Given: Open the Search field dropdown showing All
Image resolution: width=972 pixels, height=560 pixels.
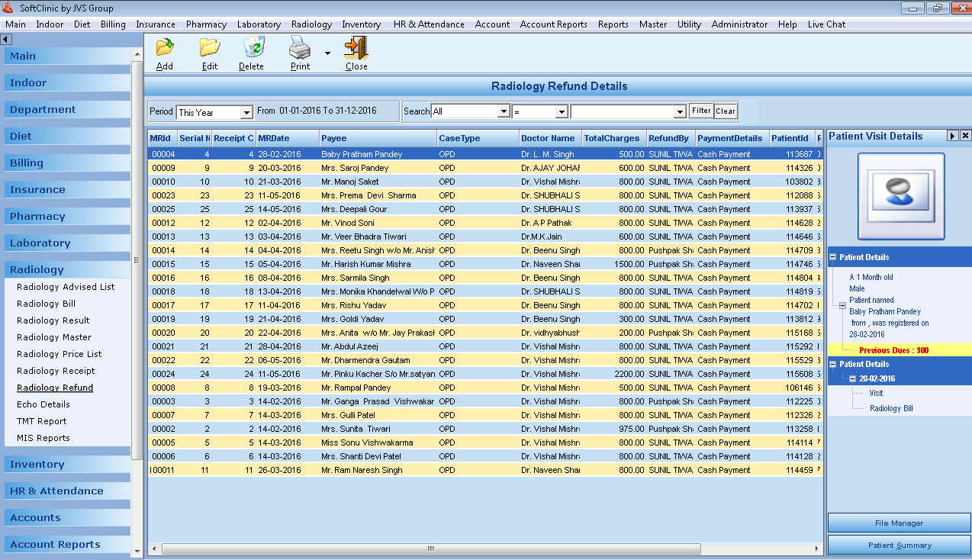Looking at the screenshot, I should (x=503, y=111).
